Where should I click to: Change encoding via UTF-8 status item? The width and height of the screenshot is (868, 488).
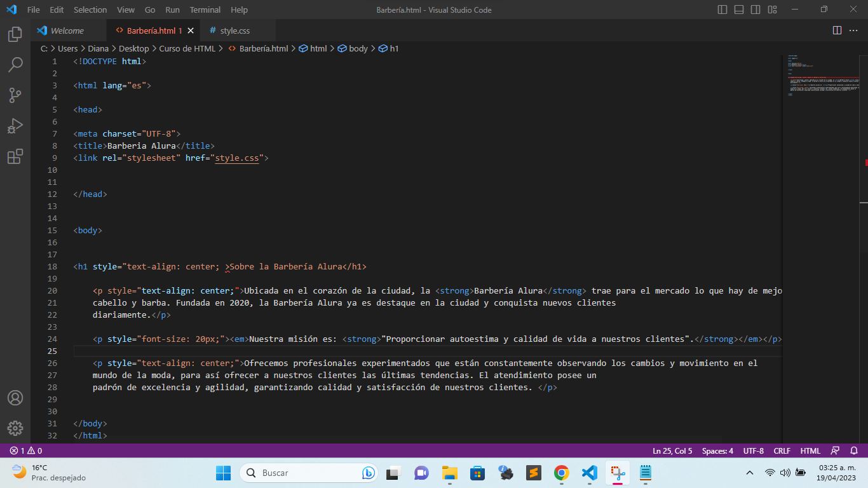pos(754,451)
